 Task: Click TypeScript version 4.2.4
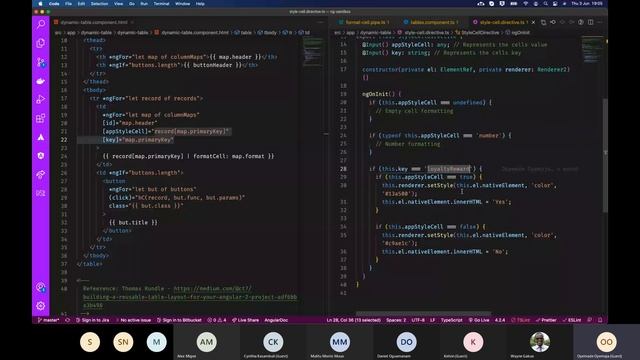(500, 320)
